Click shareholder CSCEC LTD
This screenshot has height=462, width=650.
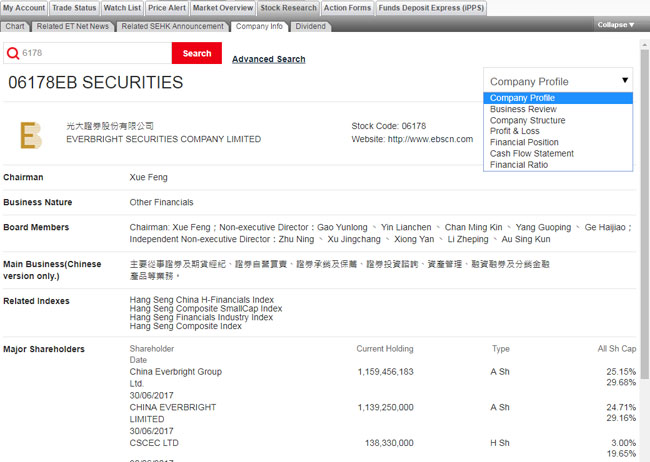pyautogui.click(x=154, y=443)
